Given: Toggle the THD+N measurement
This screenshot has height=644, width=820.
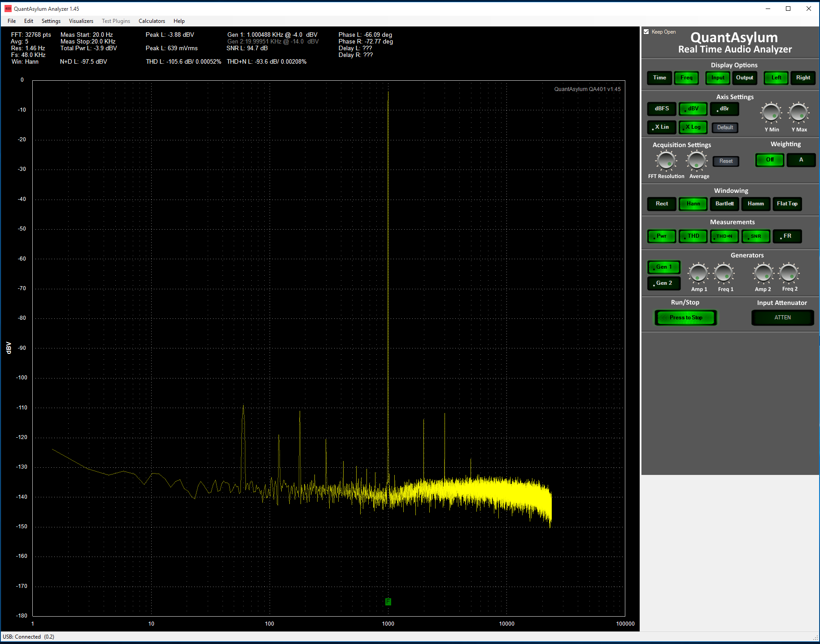Looking at the screenshot, I should 724,236.
